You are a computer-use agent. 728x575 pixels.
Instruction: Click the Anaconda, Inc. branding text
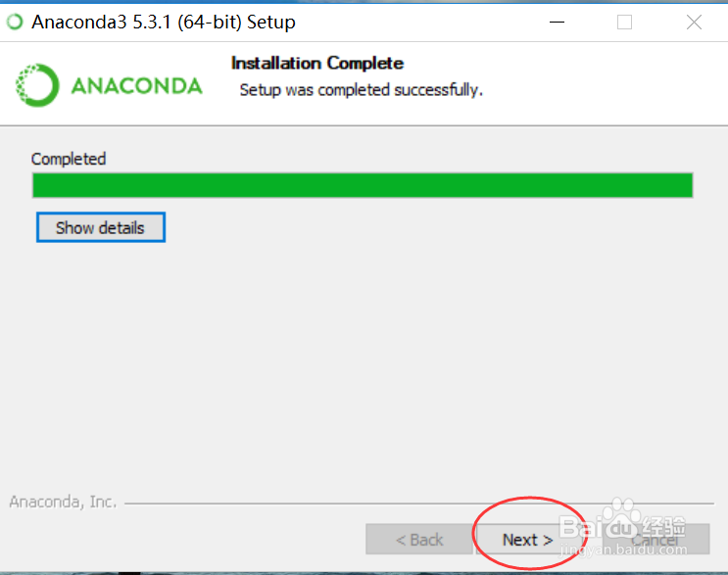tap(63, 502)
